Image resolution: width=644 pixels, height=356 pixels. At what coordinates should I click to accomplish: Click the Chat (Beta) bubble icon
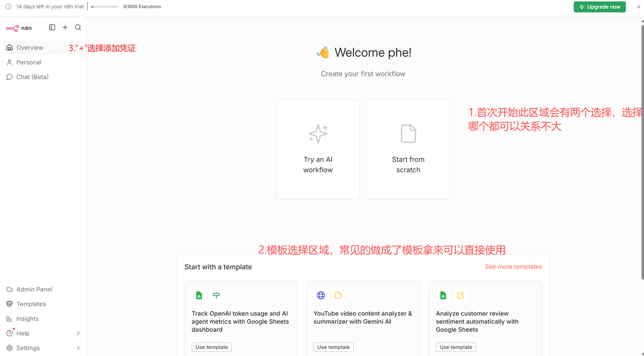click(10, 77)
